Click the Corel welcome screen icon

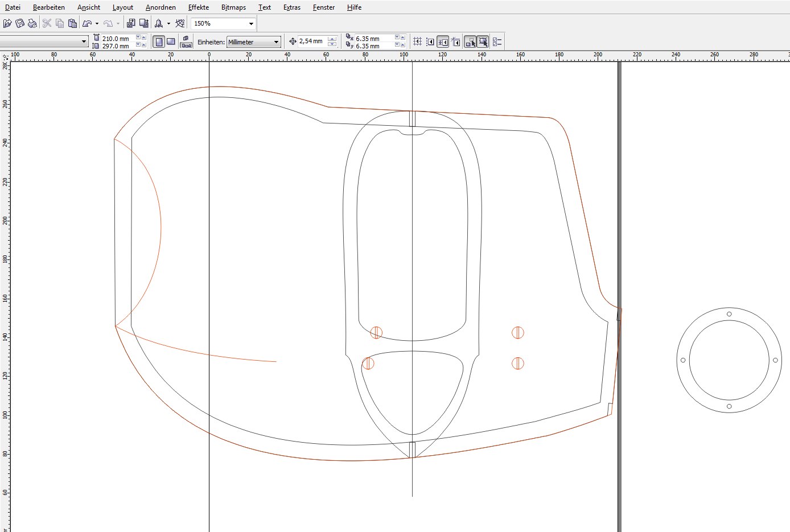(x=180, y=23)
